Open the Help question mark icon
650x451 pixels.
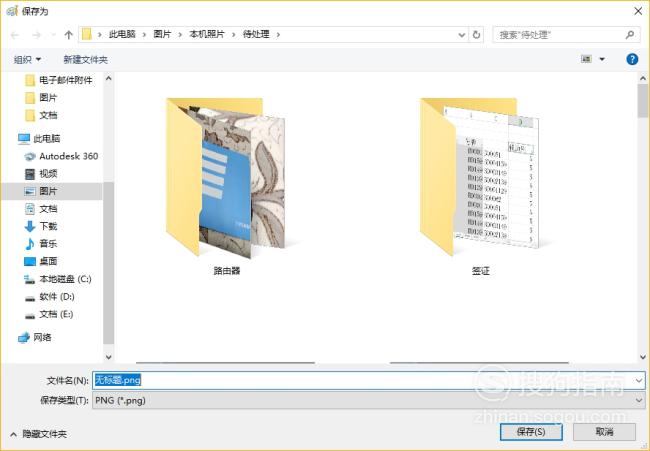(632, 59)
